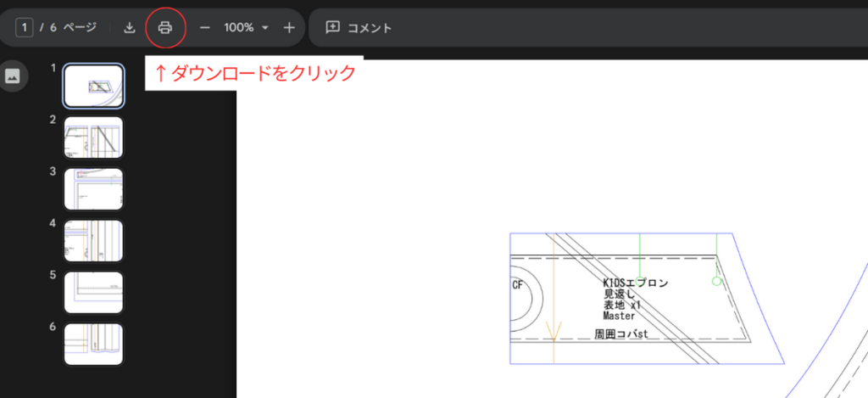The width and height of the screenshot is (868, 398).
Task: Open the page 3 thumbnail
Action: pyautogui.click(x=94, y=189)
